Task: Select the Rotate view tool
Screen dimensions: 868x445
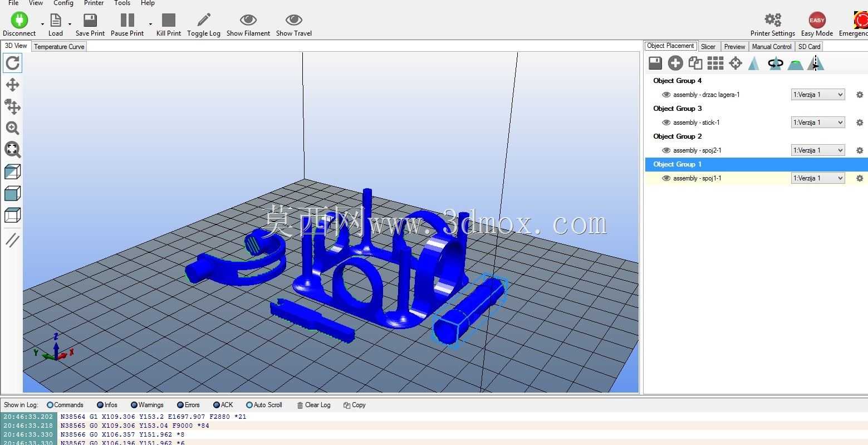Action: [12, 63]
